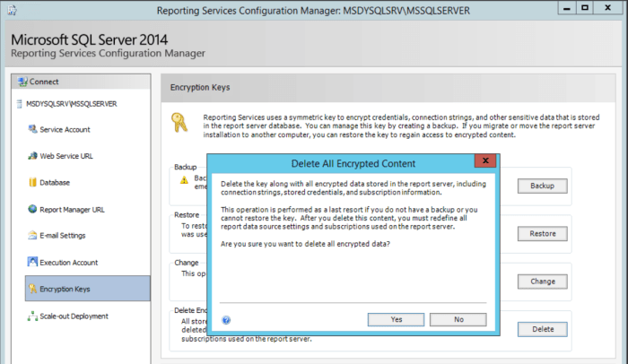Click the Change group label

click(187, 263)
